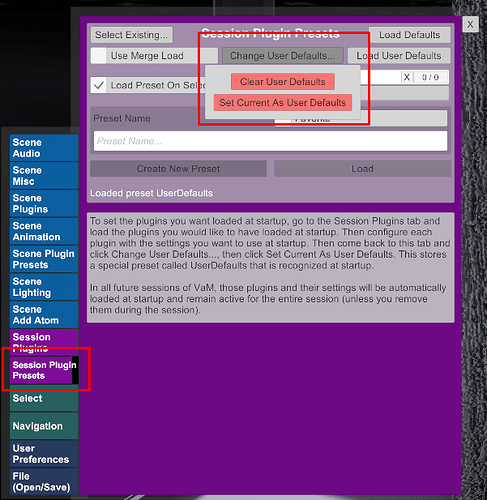Viewport: 487px width, 500px height.
Task: Click Load Defaults button
Action: click(410, 35)
